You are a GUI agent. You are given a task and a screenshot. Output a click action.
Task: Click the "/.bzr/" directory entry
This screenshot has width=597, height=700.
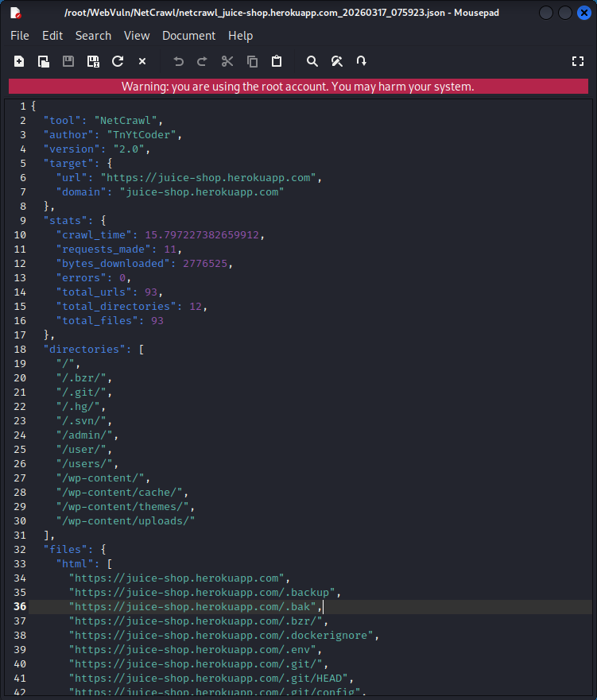(x=84, y=377)
